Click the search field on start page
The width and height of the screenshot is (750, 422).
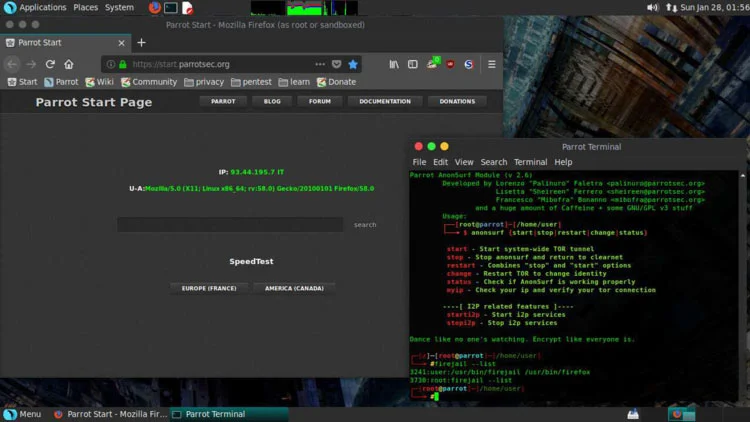click(x=230, y=225)
